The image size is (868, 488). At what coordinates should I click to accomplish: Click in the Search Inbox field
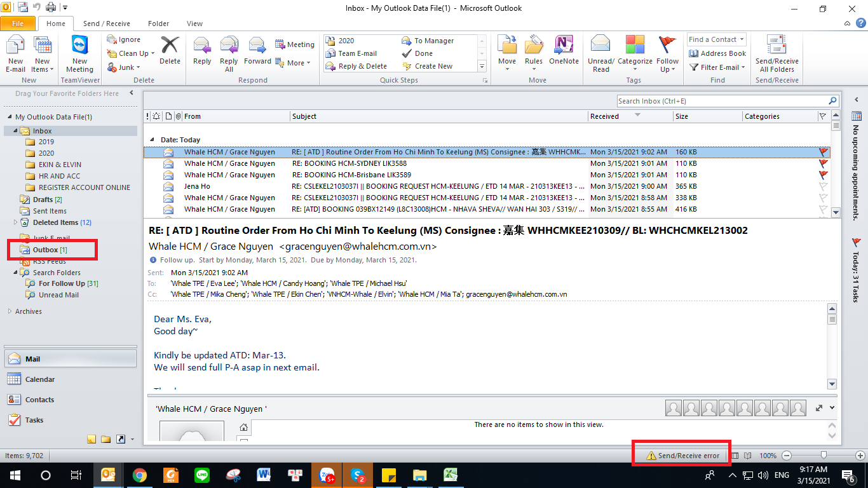coord(722,101)
